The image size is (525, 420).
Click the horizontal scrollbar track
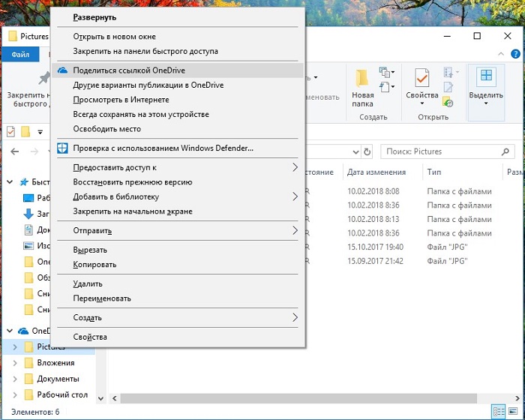tap(298, 398)
